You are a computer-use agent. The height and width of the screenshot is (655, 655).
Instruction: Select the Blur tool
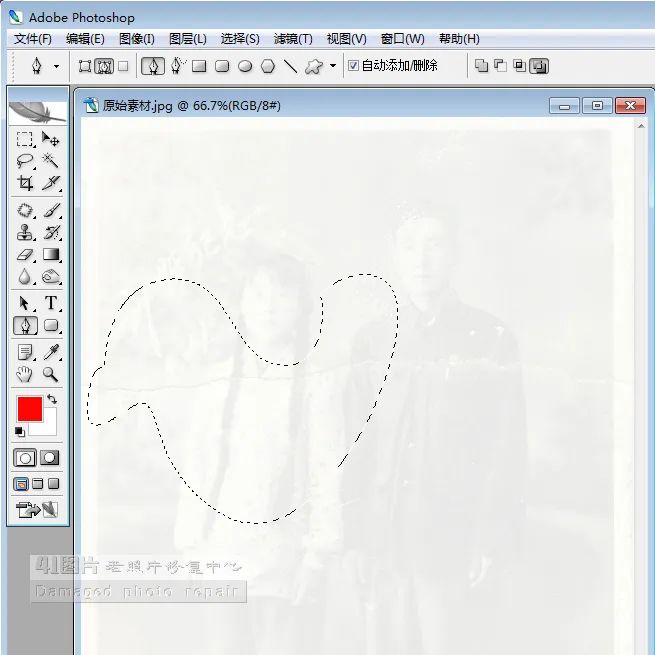(25, 277)
